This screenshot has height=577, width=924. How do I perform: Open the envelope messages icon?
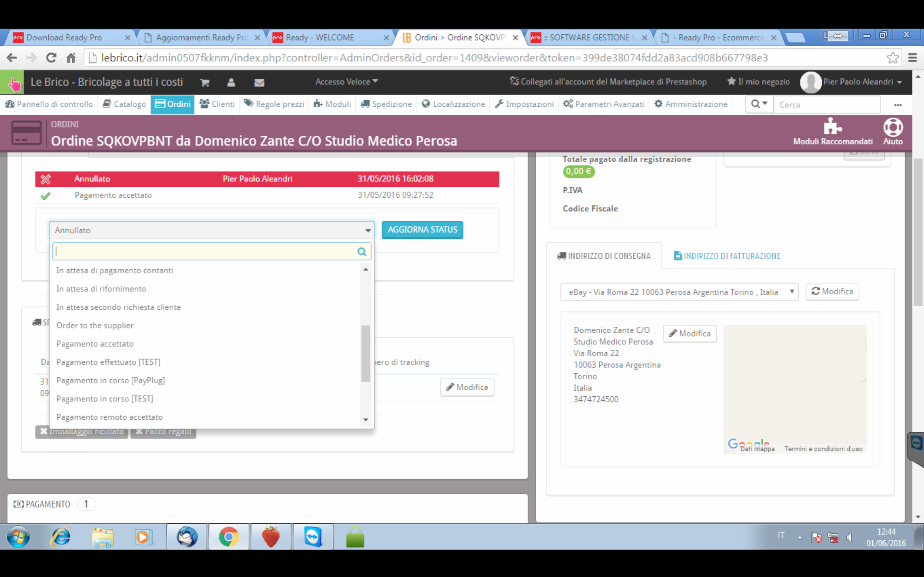click(x=259, y=83)
